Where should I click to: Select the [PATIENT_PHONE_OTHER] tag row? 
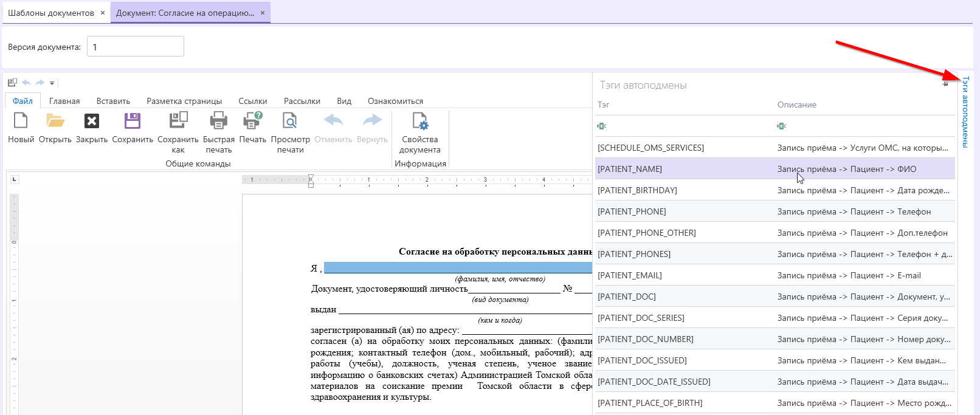click(775, 233)
